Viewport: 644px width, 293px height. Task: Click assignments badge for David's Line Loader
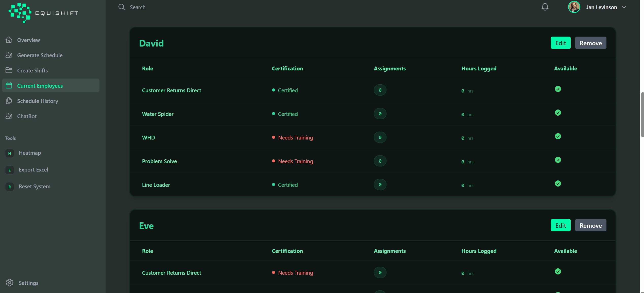[x=380, y=184]
